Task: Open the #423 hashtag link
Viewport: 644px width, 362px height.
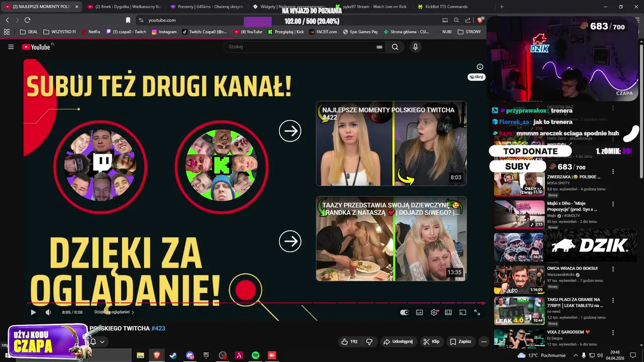Action: point(158,328)
